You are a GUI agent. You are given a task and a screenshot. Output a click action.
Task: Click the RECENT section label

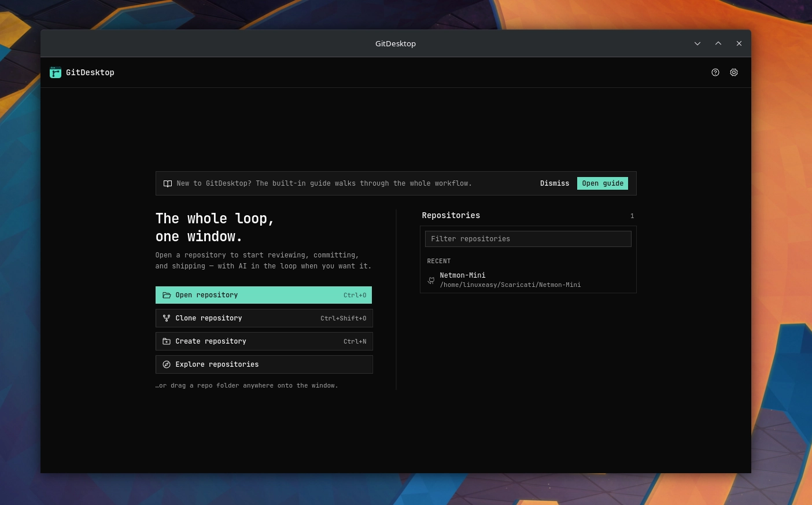[439, 261]
